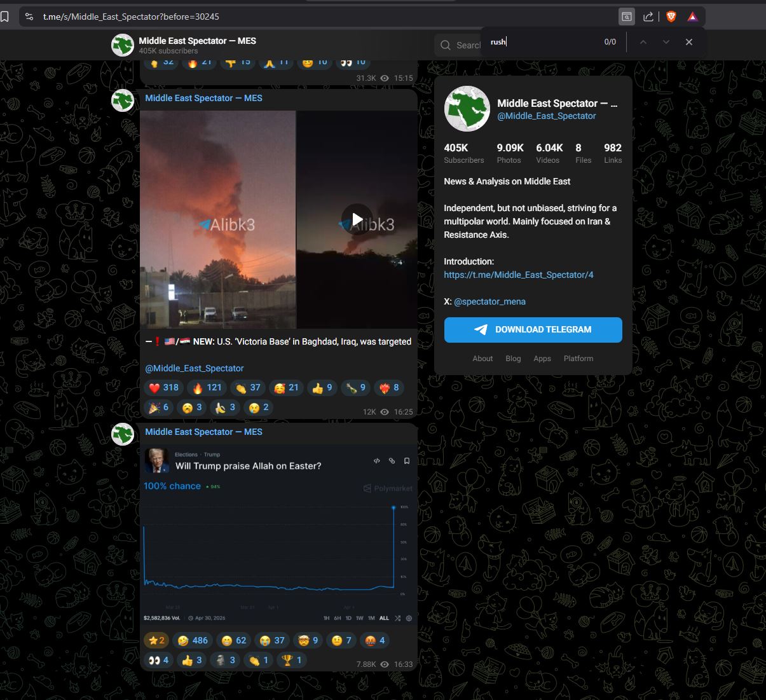Click channel avatar in info sidebar

(467, 109)
